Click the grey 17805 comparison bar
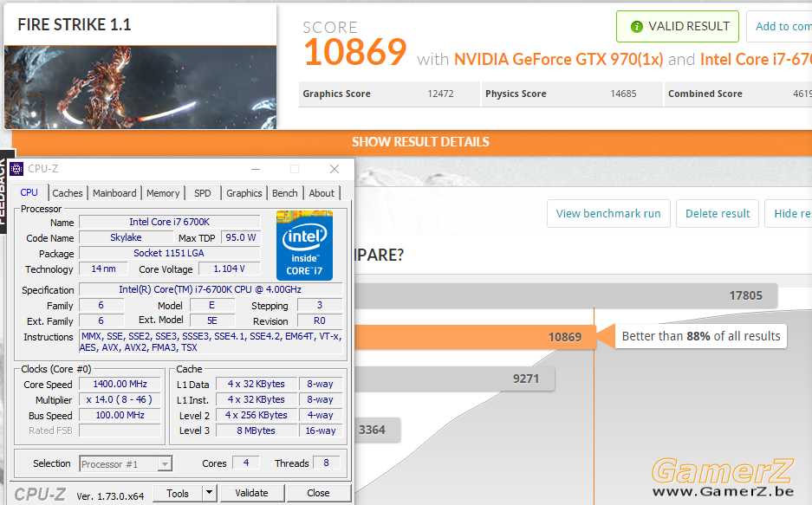The height and width of the screenshot is (505, 812). click(x=566, y=295)
